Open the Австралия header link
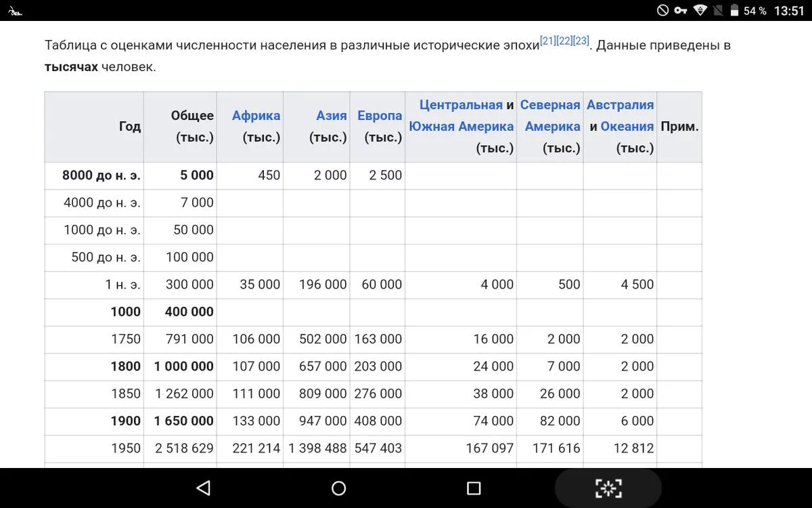The width and height of the screenshot is (812, 508). 621,105
